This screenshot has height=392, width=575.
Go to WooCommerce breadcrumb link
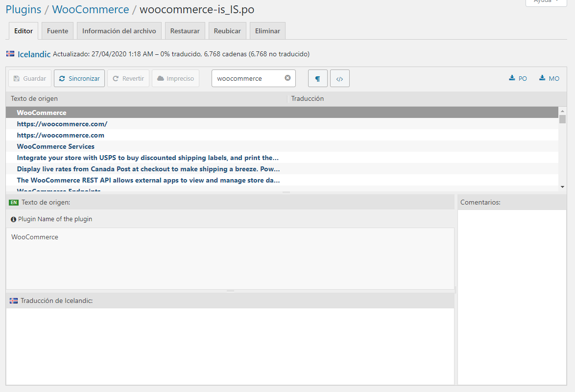(x=91, y=9)
